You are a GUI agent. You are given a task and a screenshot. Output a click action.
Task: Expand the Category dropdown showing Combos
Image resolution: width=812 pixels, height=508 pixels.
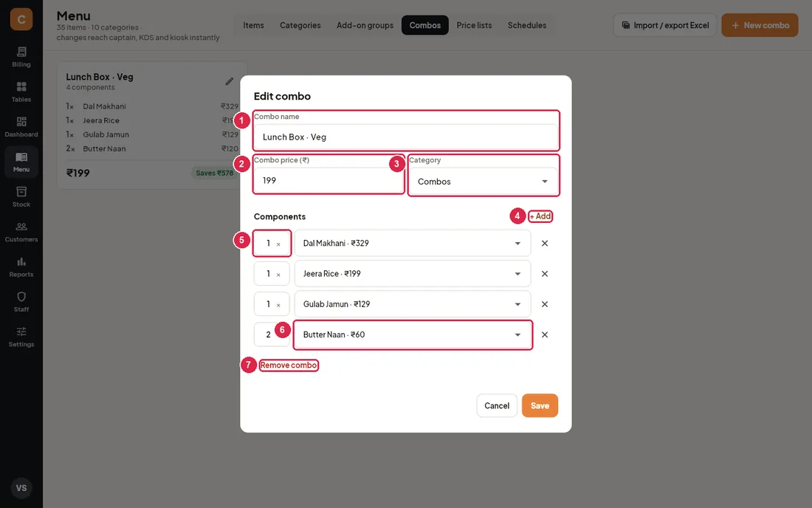[x=484, y=181]
